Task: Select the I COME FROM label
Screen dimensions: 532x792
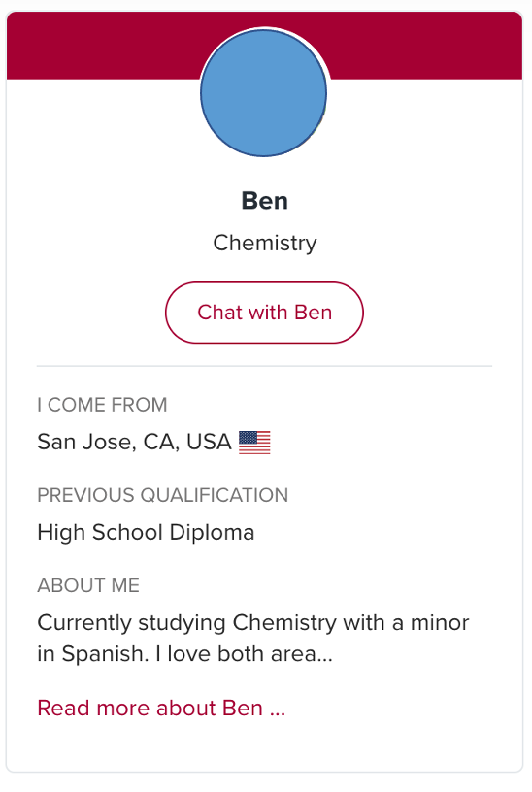Action: tap(102, 405)
